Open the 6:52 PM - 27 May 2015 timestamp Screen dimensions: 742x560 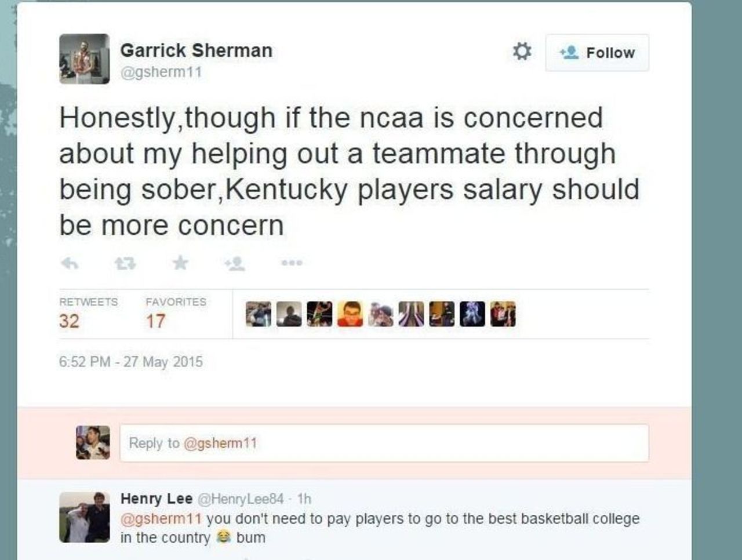[x=131, y=362]
